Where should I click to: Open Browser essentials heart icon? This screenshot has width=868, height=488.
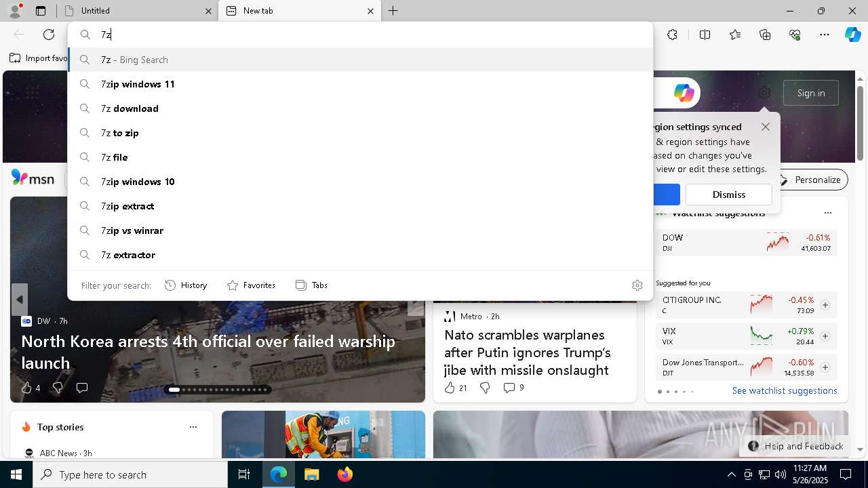[795, 35]
